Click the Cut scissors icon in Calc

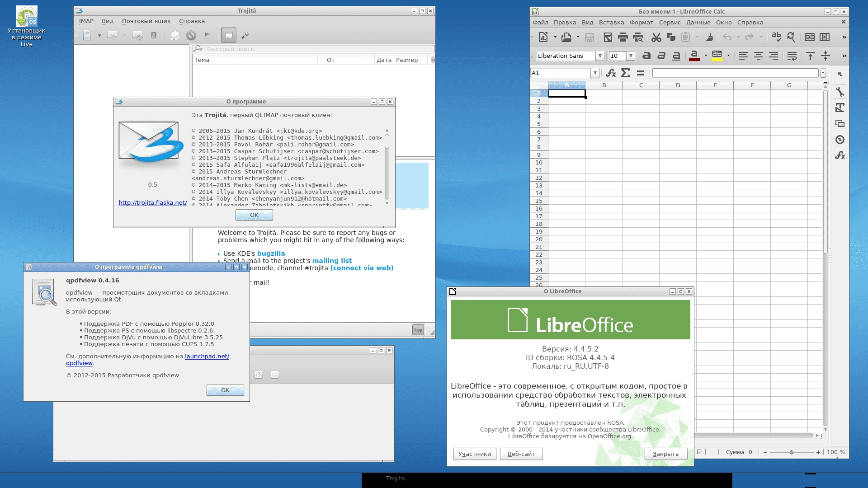656,37
